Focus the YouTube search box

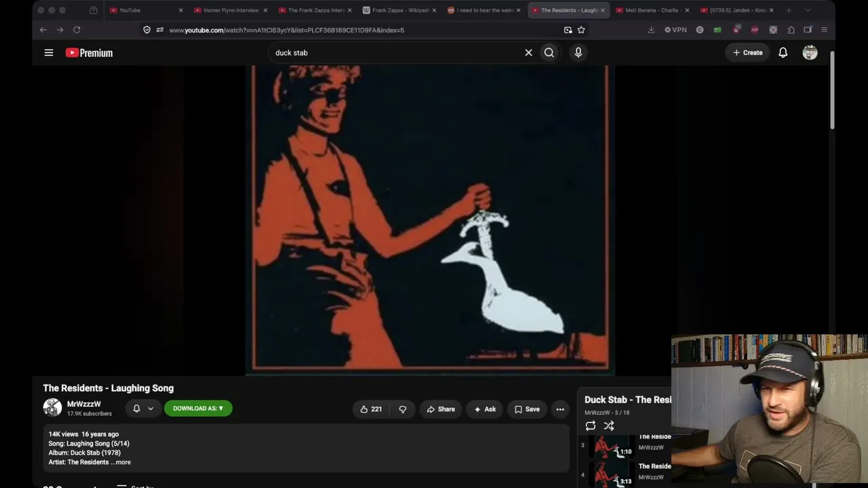point(395,52)
